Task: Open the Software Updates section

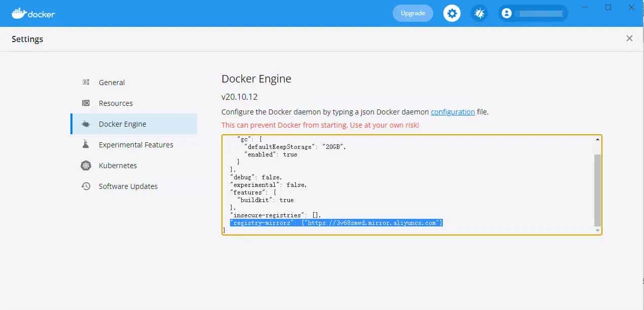Action: (x=127, y=186)
